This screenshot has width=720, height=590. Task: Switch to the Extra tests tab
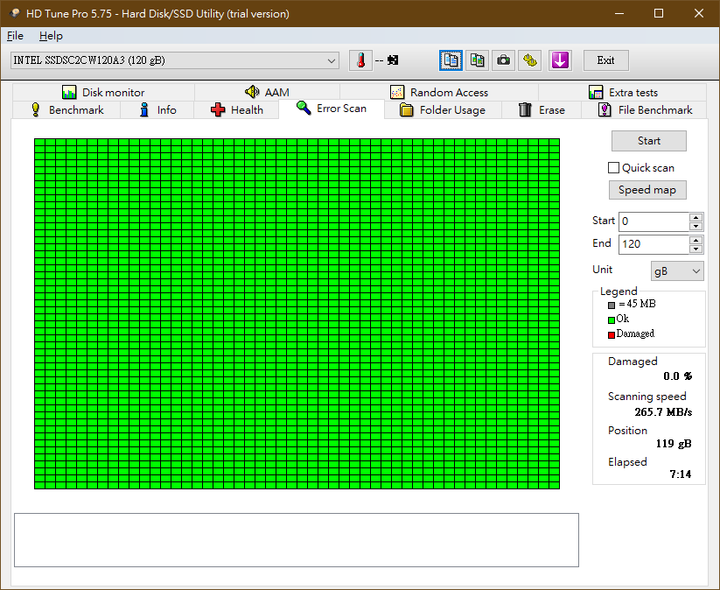[623, 92]
